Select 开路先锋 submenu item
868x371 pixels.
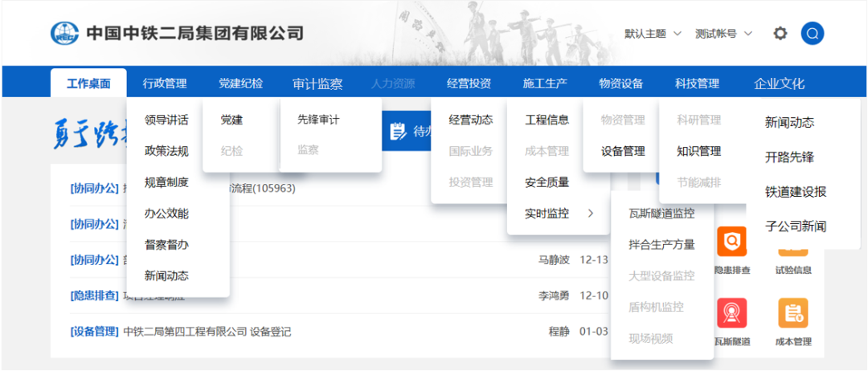click(789, 157)
